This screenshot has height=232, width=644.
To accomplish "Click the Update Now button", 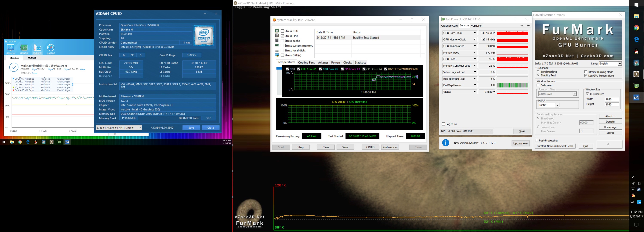I will (x=520, y=143).
